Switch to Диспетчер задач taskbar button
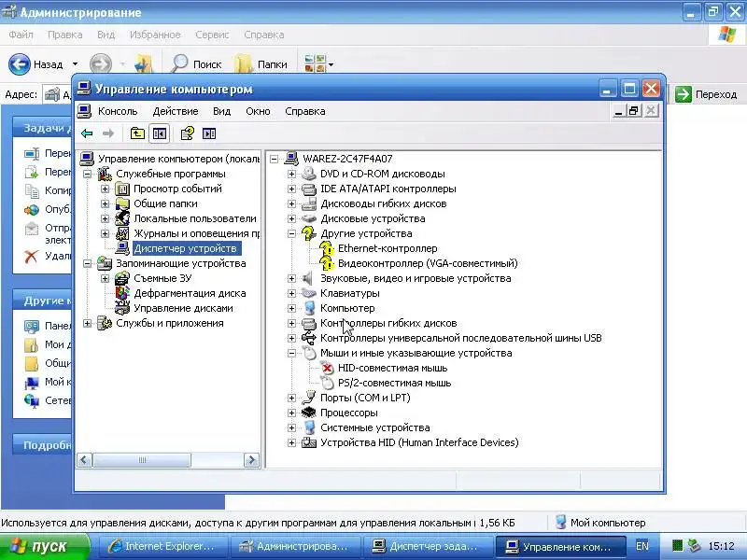The image size is (747, 560). (427, 546)
